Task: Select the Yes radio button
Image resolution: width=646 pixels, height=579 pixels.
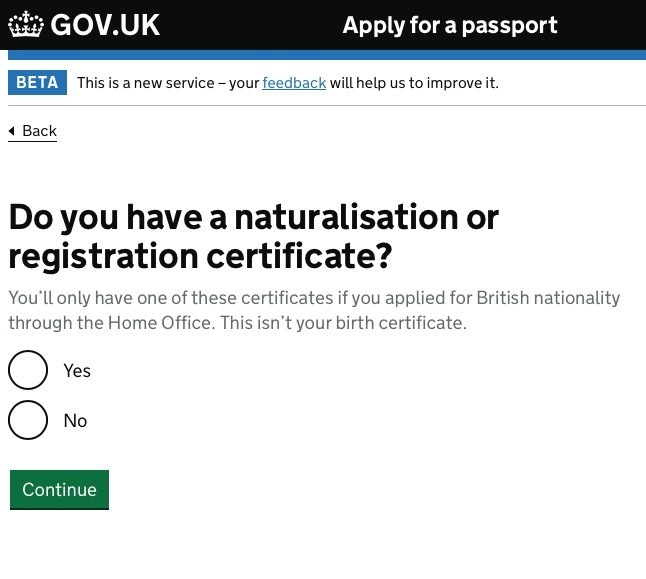Action: tap(28, 370)
